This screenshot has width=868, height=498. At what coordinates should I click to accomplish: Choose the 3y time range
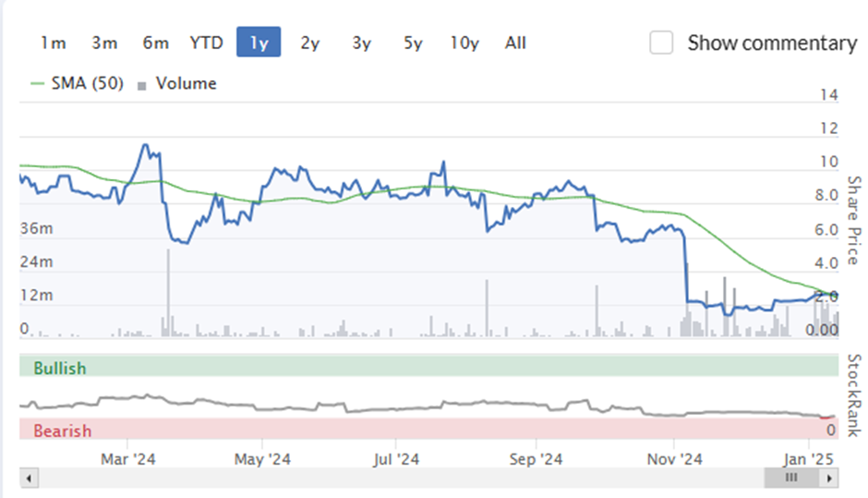point(361,43)
